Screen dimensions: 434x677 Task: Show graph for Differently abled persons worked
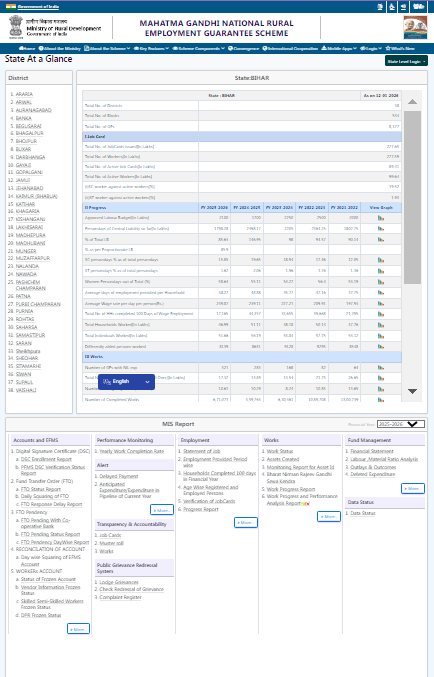point(381,346)
